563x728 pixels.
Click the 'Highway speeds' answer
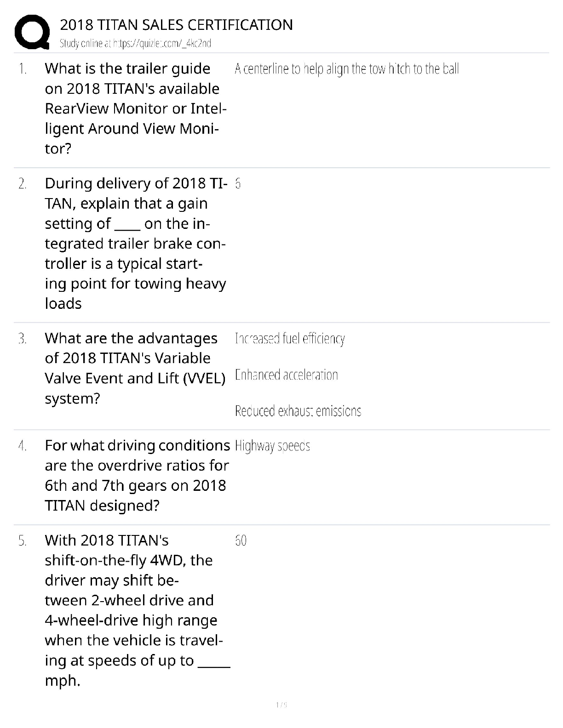[x=272, y=446]
